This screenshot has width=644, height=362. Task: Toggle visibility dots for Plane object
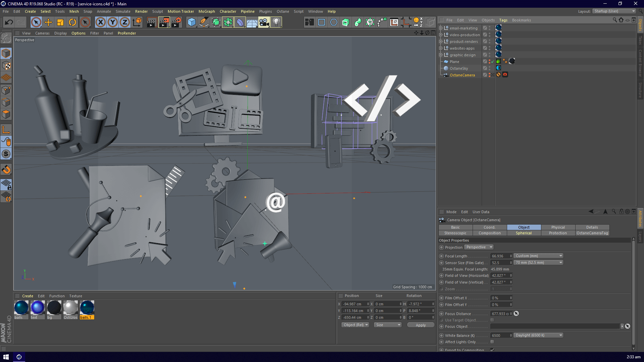(x=489, y=62)
